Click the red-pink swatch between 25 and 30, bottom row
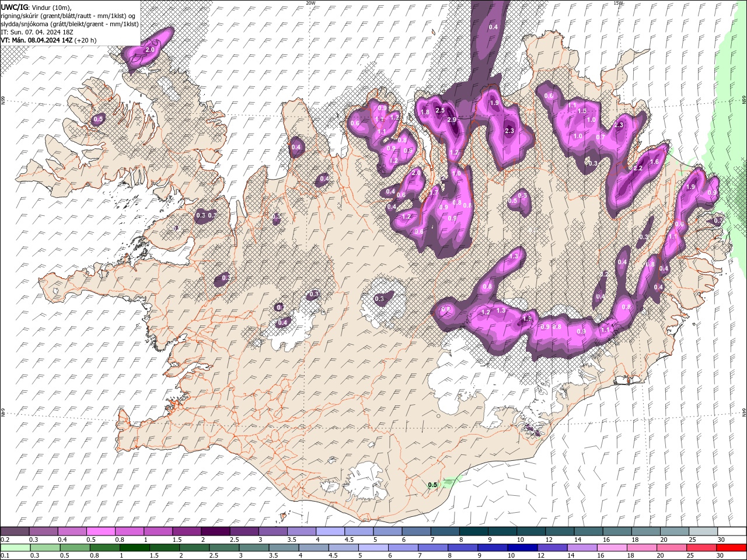This screenshot has height=560, width=747. click(x=701, y=548)
